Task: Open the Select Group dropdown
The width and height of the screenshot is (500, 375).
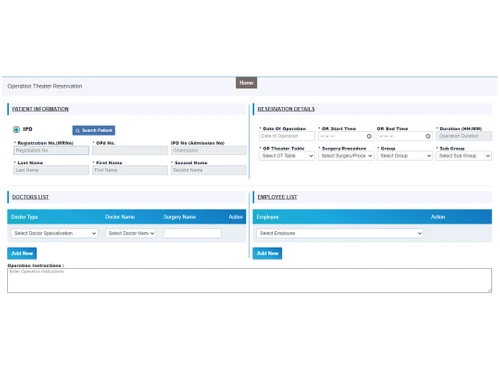Action: tap(405, 156)
